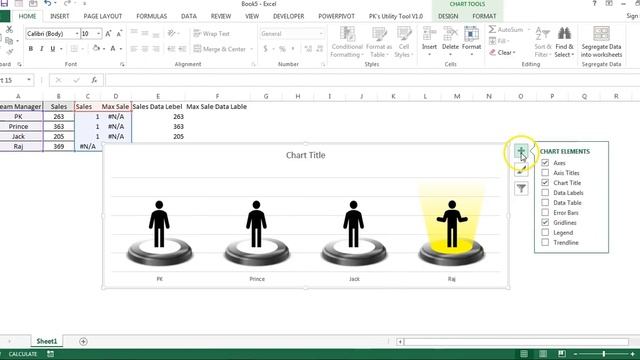Viewport: 640px width, 360px height.
Task: Click the Insert Function fx icon
Action: [94, 80]
